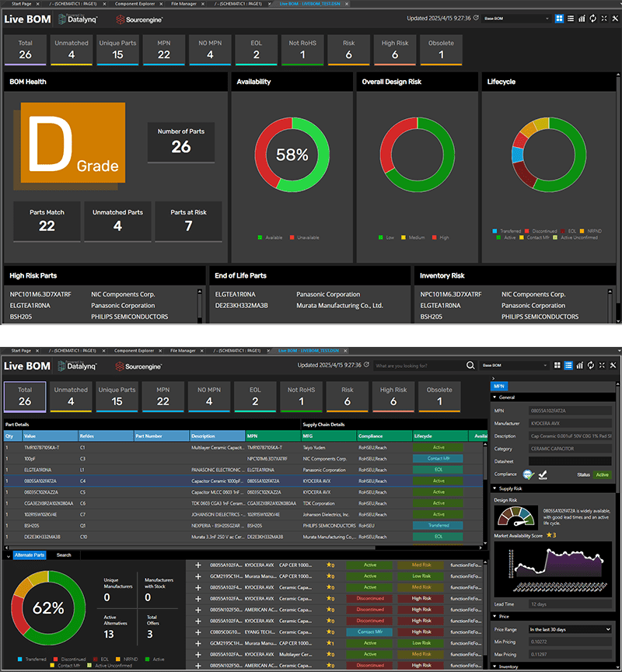This screenshot has height=672, width=622.
Task: Collapse the Price section
Action: pyautogui.click(x=494, y=616)
